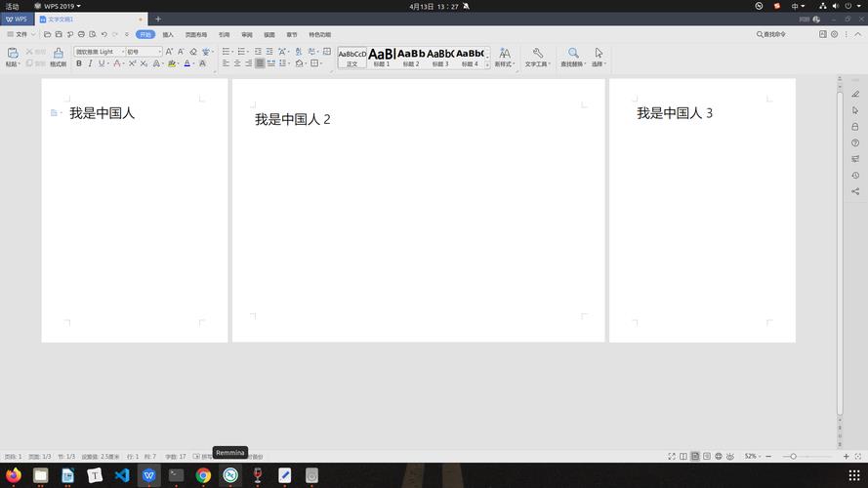
Task: Expand the 文件 file menu
Action: point(18,34)
